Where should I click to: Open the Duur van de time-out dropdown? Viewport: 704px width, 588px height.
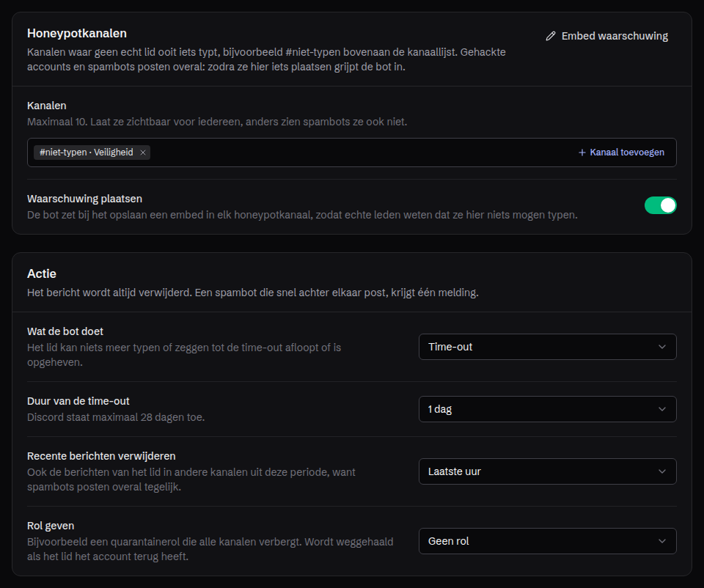point(547,409)
